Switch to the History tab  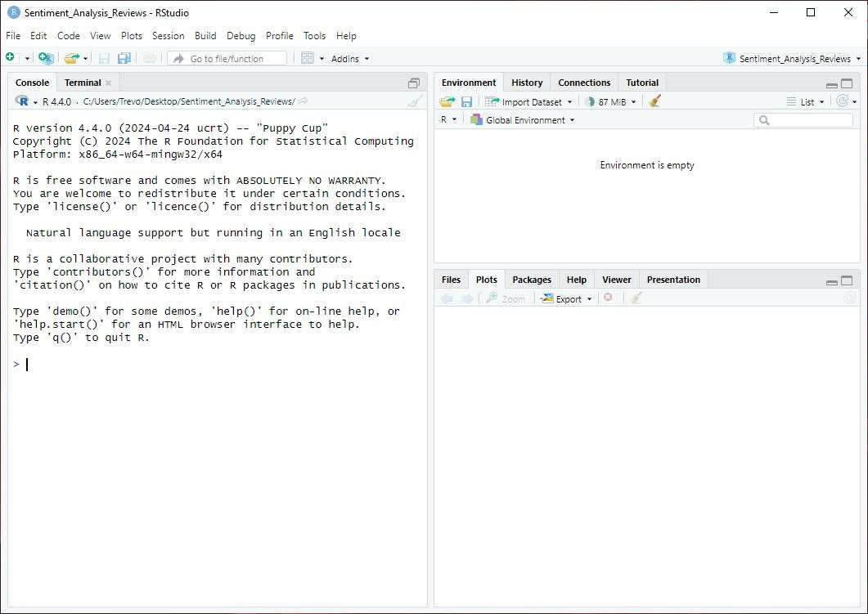[x=527, y=83]
